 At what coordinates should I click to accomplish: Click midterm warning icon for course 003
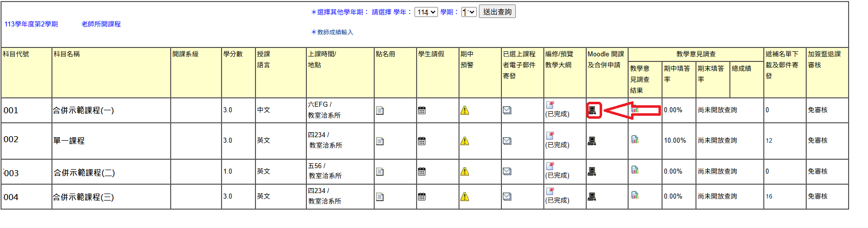pyautogui.click(x=464, y=172)
